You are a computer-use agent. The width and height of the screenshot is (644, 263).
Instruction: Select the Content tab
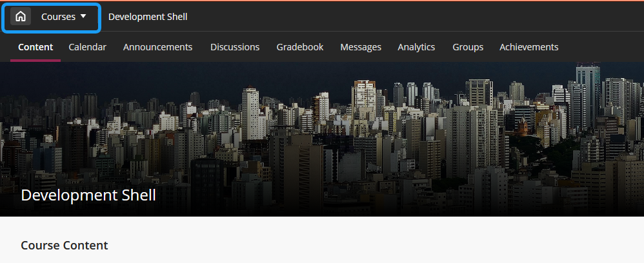click(35, 47)
